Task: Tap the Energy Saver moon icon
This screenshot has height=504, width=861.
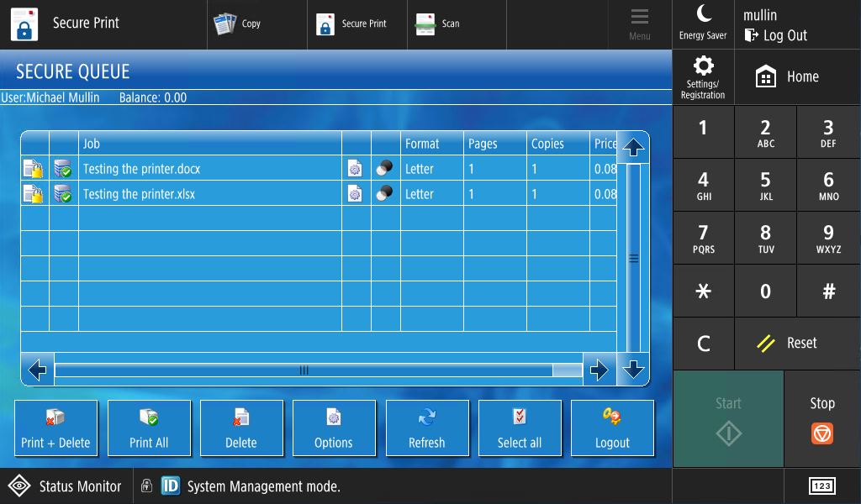Action: tap(703, 15)
